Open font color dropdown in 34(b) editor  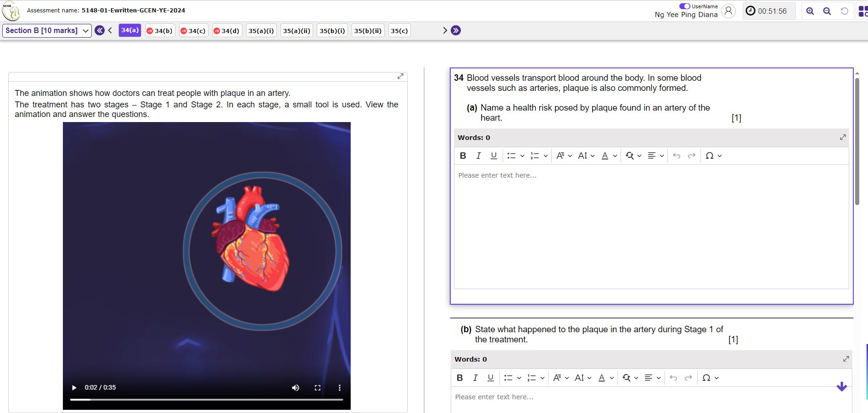(606, 378)
